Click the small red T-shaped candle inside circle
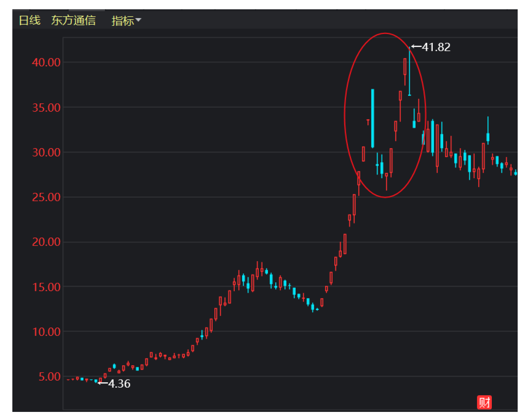The width and height of the screenshot is (525, 420). pos(368,122)
